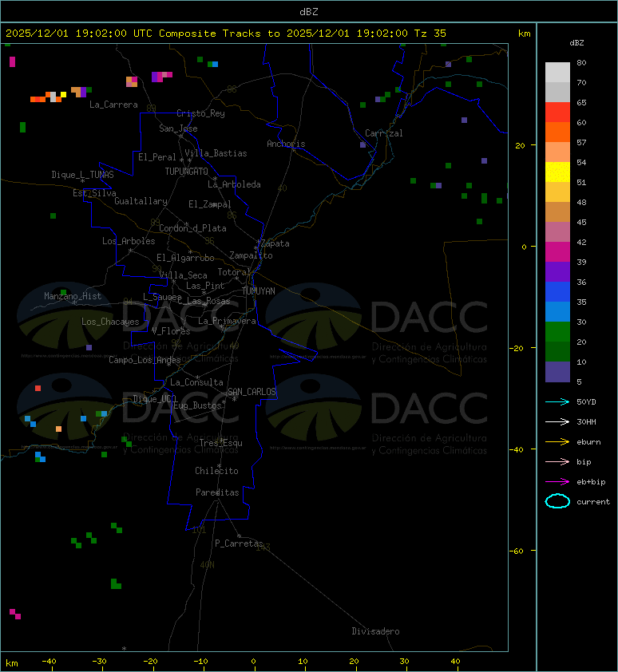Click the 80 dBZ light gray swatch
This screenshot has height=672, width=618.
(x=557, y=72)
